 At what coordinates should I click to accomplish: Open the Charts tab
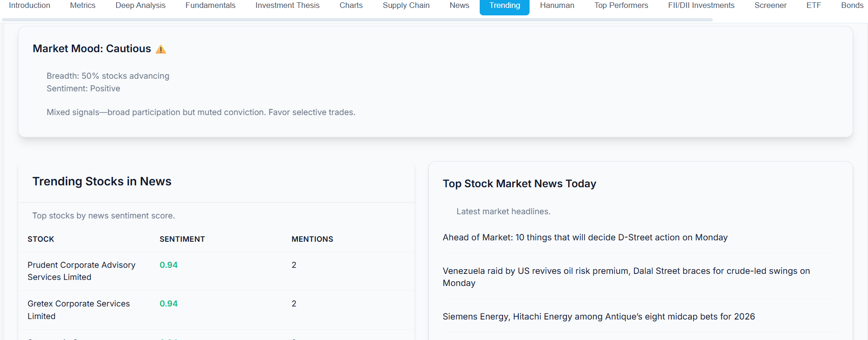351,6
